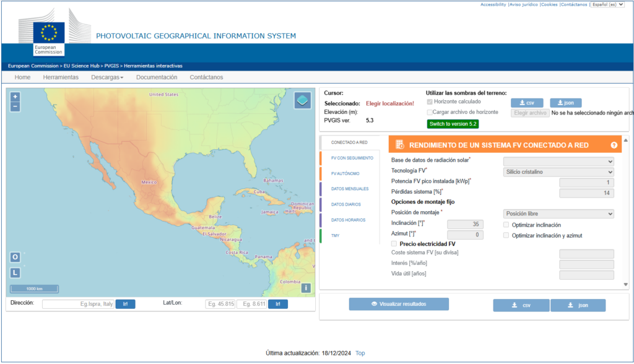Click the Vida útil input field
634x364 pixels.
[x=587, y=275]
